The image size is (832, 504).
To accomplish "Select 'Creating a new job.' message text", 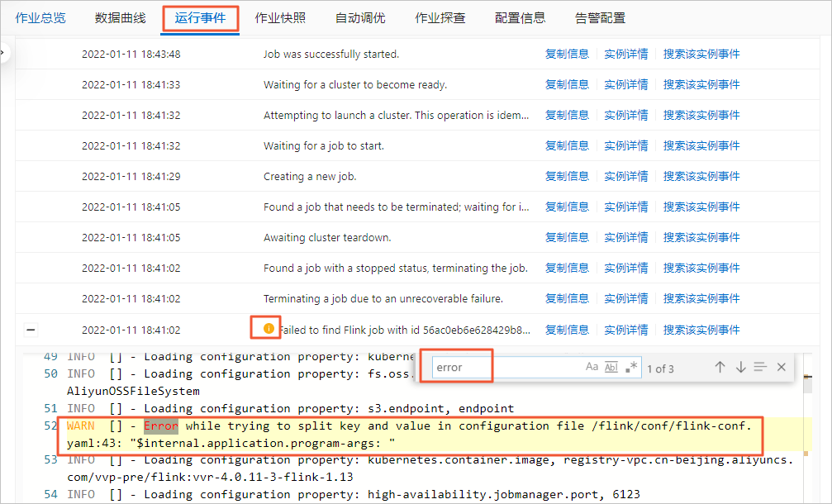I will click(x=310, y=176).
